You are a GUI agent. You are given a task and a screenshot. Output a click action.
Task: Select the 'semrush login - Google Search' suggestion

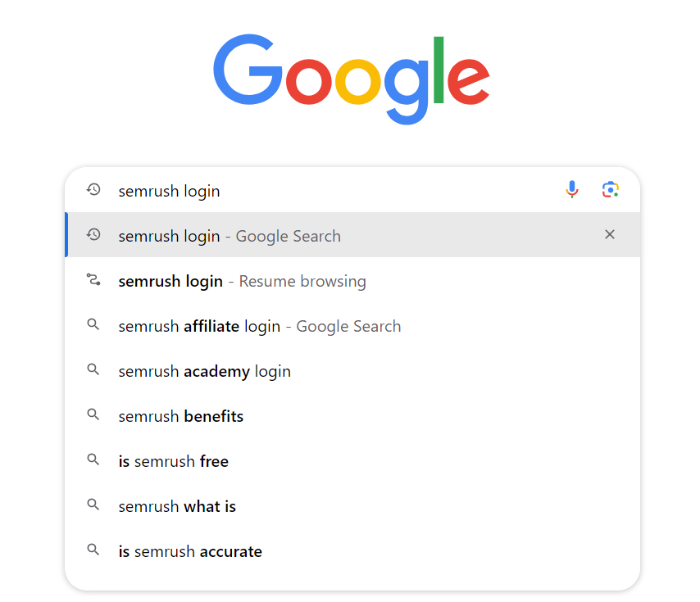point(230,235)
